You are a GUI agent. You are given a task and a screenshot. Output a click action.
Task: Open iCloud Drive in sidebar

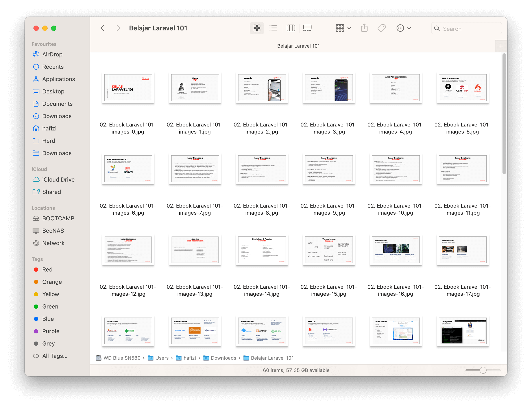[58, 179]
